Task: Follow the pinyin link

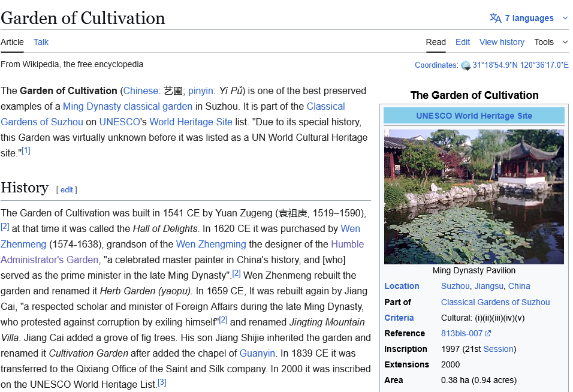Action: pyautogui.click(x=201, y=91)
